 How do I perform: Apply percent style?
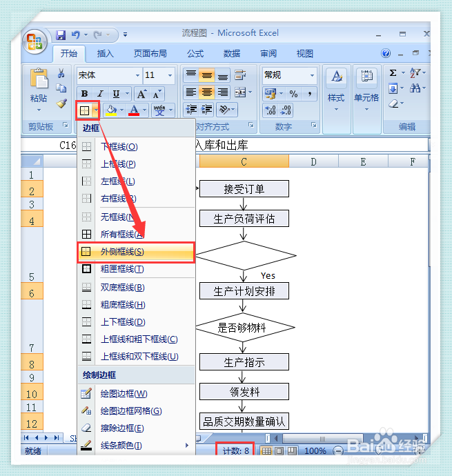(293, 94)
